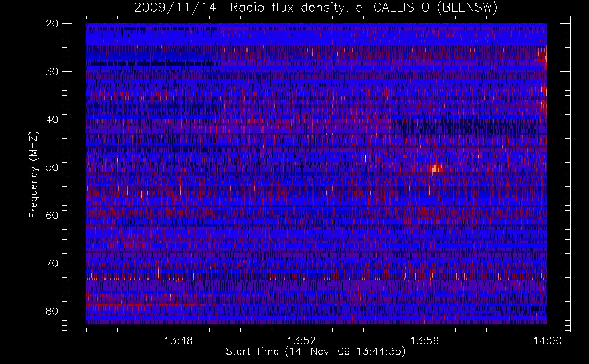Click the '20' frequency tick label
Viewport: 589px width, 364px height.
point(52,24)
